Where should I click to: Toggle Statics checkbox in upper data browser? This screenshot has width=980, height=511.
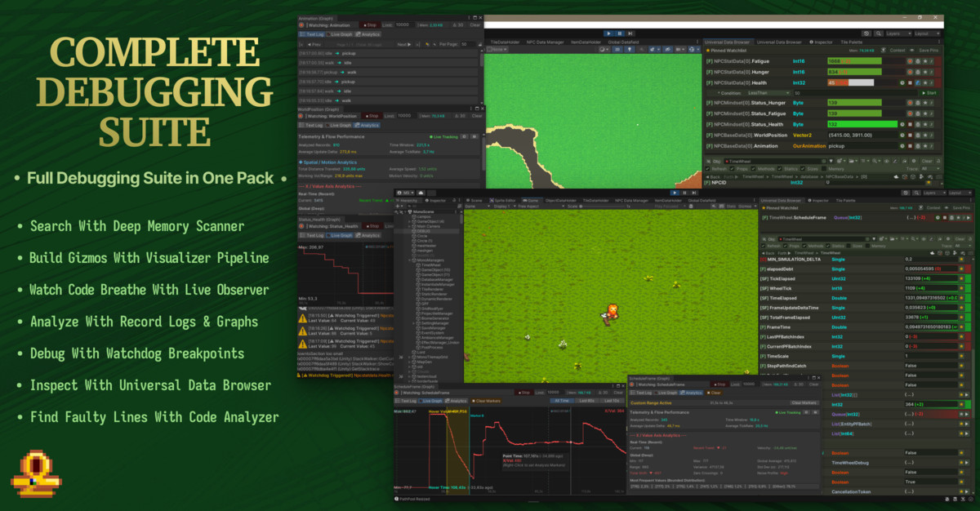click(780, 169)
